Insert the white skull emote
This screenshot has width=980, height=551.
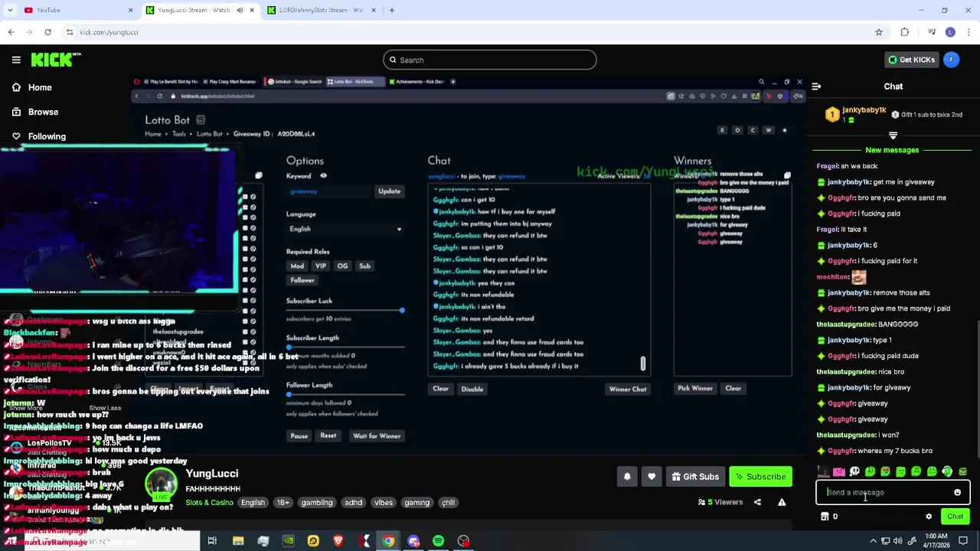pos(854,472)
